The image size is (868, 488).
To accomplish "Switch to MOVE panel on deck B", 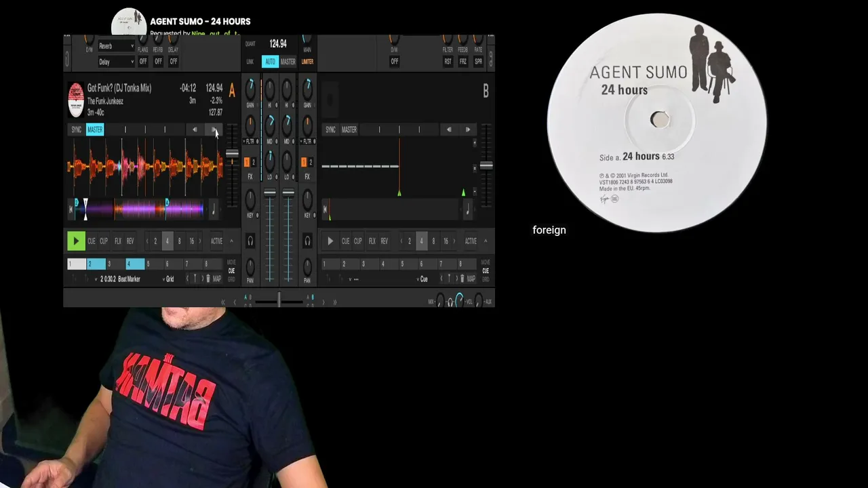I will pos(486,262).
